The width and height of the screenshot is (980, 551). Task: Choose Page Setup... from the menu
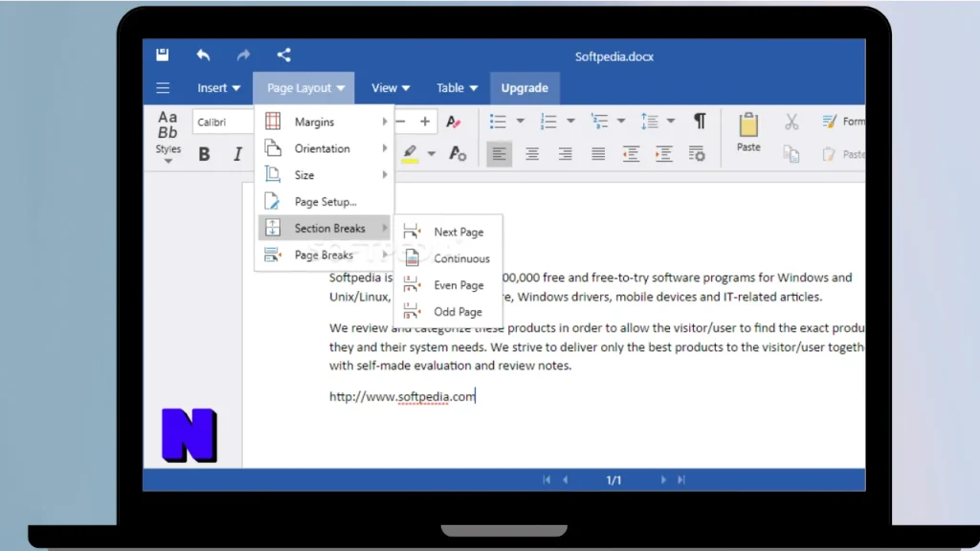325,202
